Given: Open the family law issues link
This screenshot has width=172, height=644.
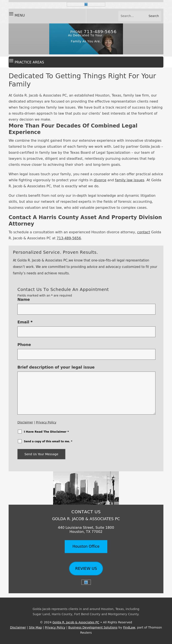Looking at the screenshot, I should point(129,180).
